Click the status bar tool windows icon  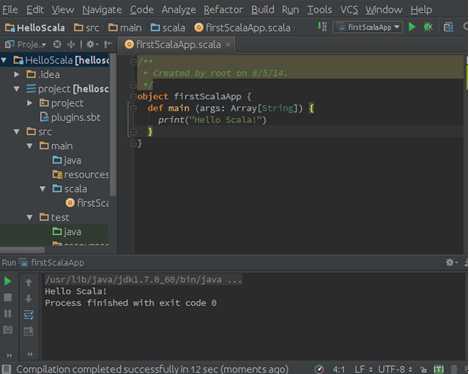coord(6,369)
